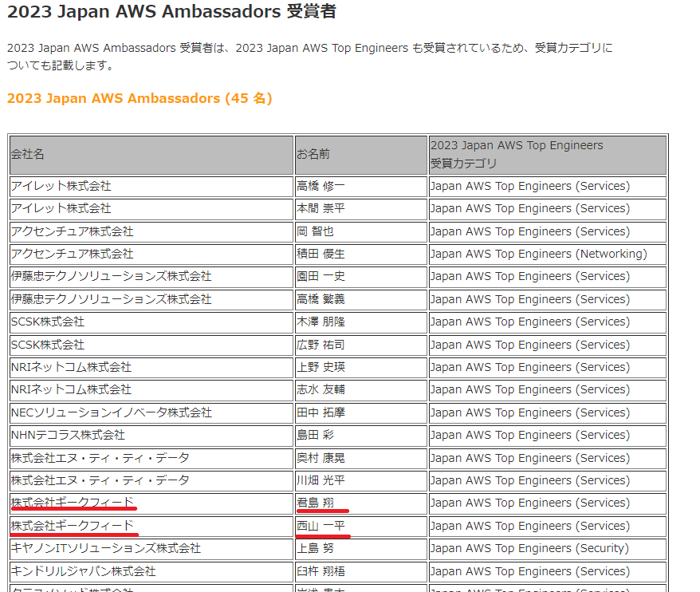Click the name 本間 崇平
This screenshot has height=592, width=700.
click(x=321, y=209)
